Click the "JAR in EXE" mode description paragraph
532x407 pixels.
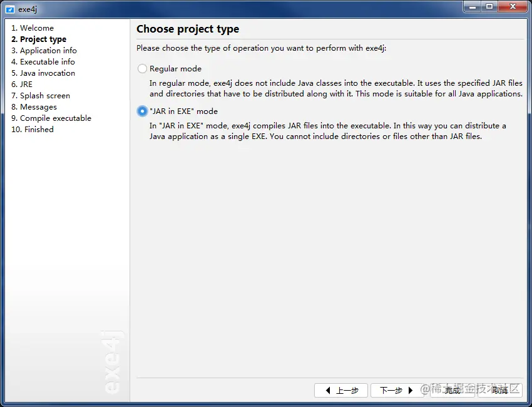(x=328, y=131)
